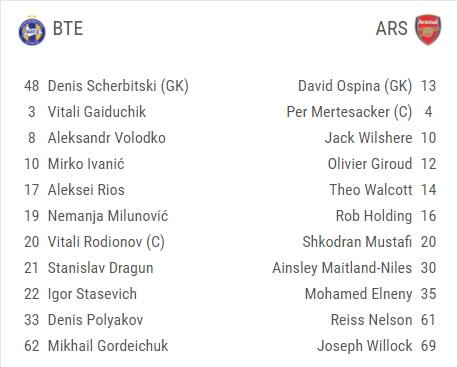Viewport: 457px width, 367px height.
Task: Open Igor Stasevich player entry
Action: click(92, 294)
